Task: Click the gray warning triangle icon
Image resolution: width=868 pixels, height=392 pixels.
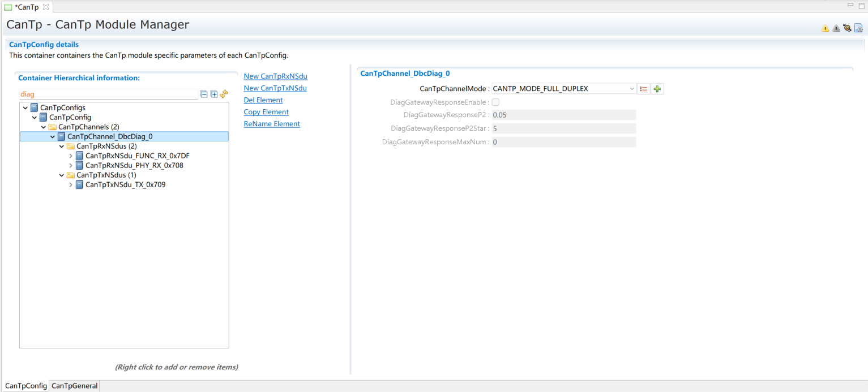Action: 836,28
